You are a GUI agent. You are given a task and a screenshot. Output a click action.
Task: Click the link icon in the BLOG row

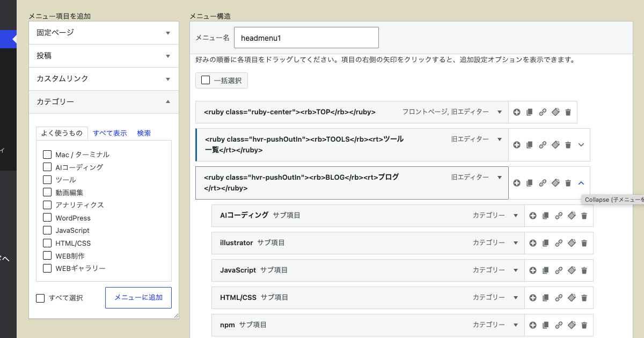[x=543, y=183]
